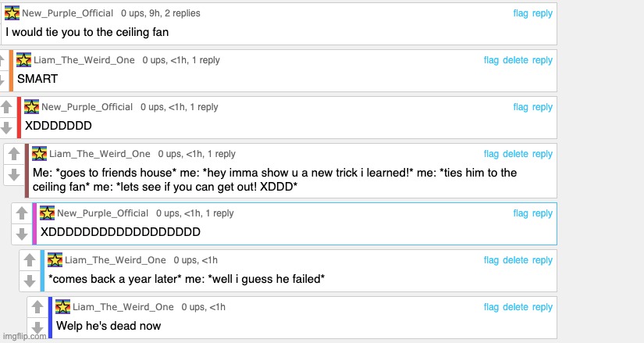Click the avatar icon next to top New_Purple_Official comment

click(x=12, y=13)
